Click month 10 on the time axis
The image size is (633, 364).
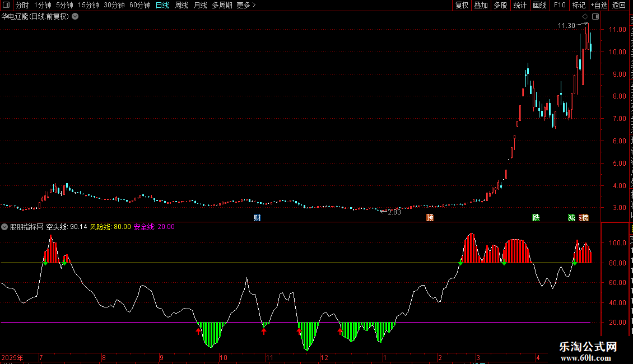[224, 357]
